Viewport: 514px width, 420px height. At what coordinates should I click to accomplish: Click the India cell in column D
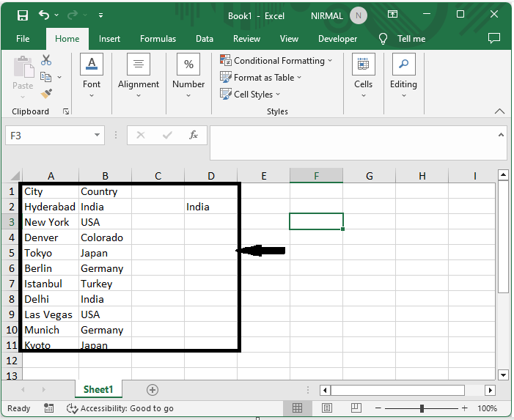coord(210,207)
